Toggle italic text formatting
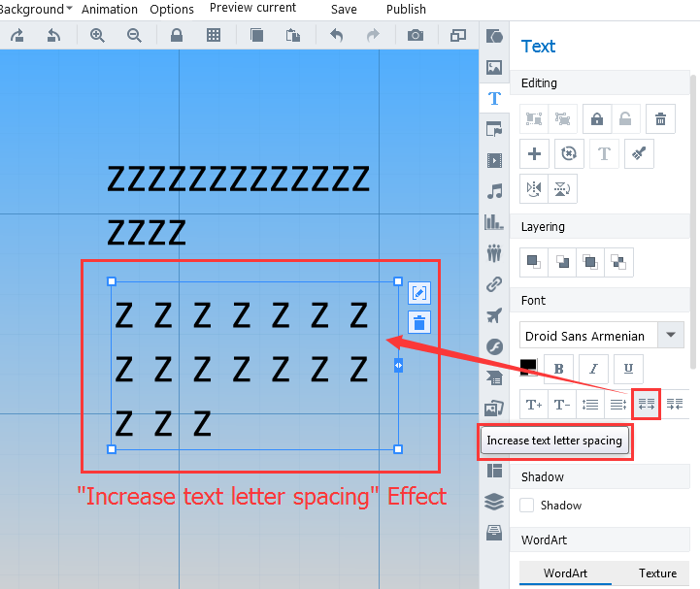 593,369
